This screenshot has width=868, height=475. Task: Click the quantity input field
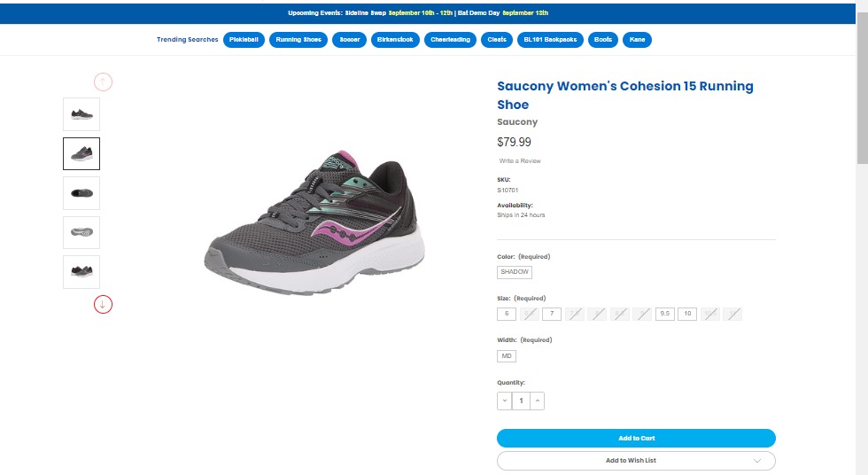point(522,401)
